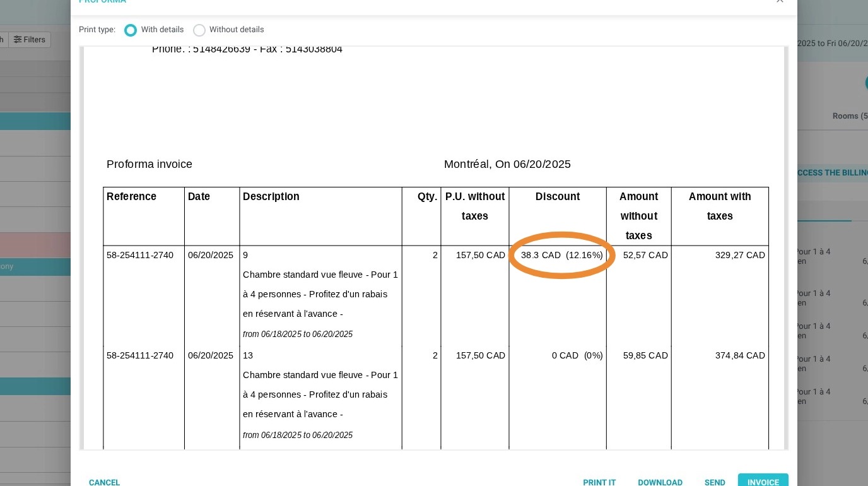Open the Filters button in background page
This screenshot has width=868, height=486.
click(30, 40)
